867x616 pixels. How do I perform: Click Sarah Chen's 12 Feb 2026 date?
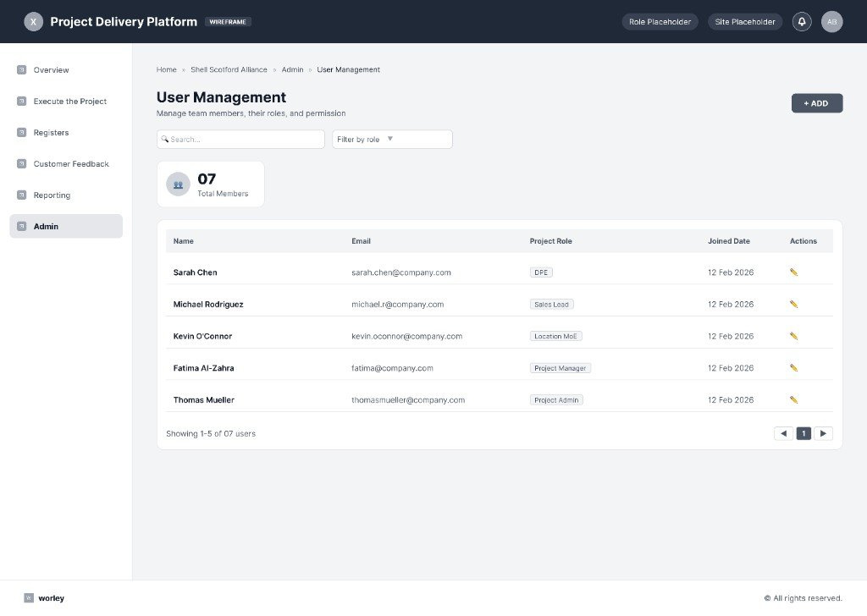coord(731,272)
